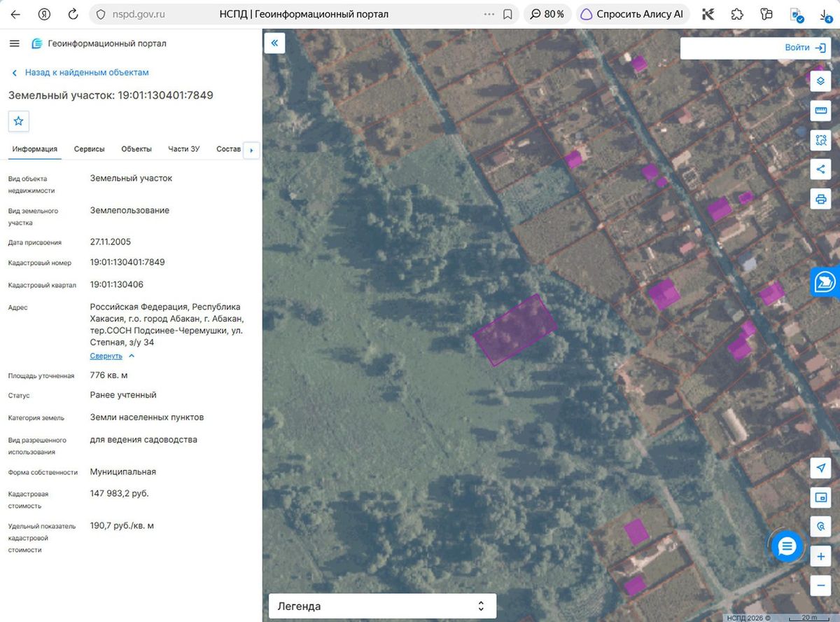This screenshot has width=840, height=622.
Task: Click the cadastral value 147 983,2 руб.
Action: coord(120,493)
